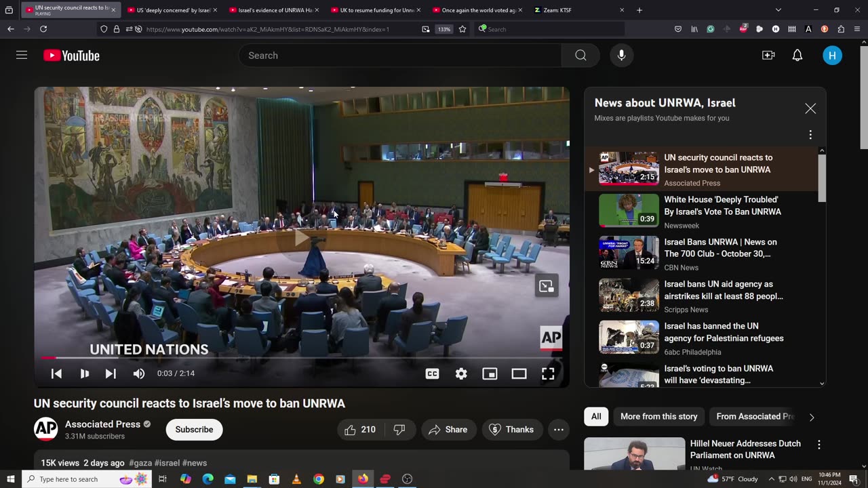Click the #gaza hashtag

coord(142,463)
